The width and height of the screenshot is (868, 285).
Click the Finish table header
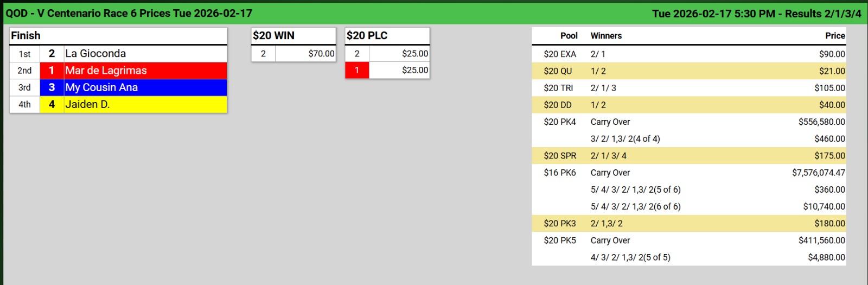click(x=25, y=36)
